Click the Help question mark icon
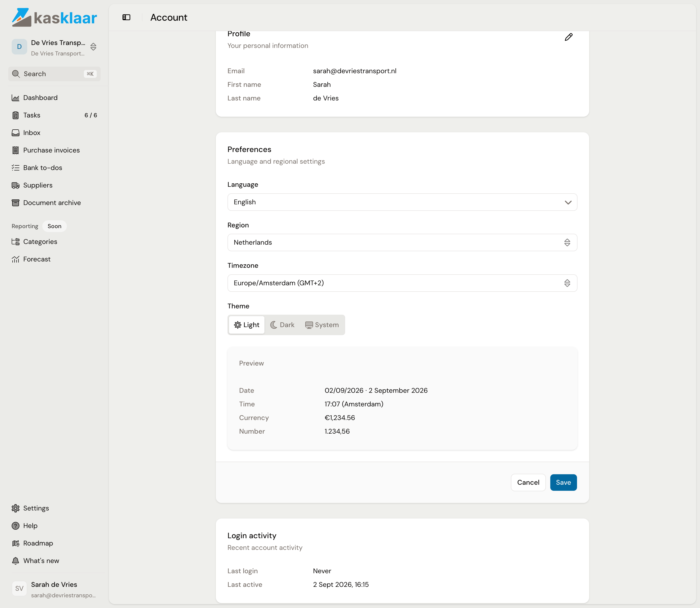Image resolution: width=700 pixels, height=608 pixels. point(16,526)
